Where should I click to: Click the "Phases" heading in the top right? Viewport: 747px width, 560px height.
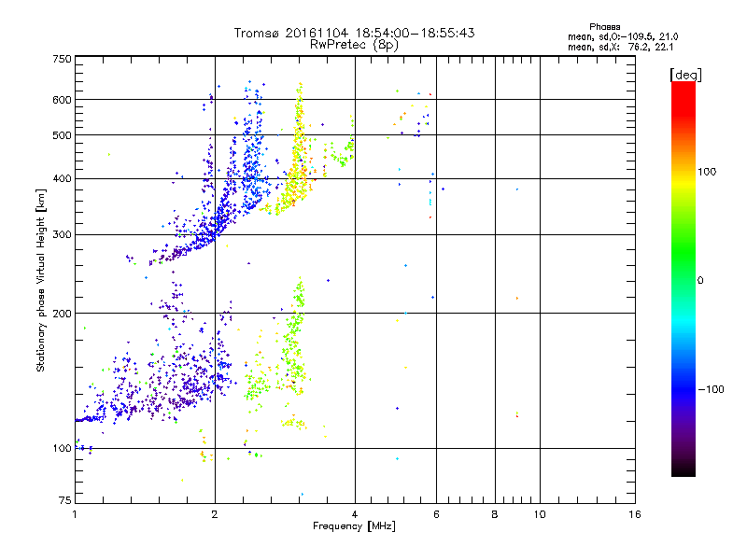click(604, 27)
